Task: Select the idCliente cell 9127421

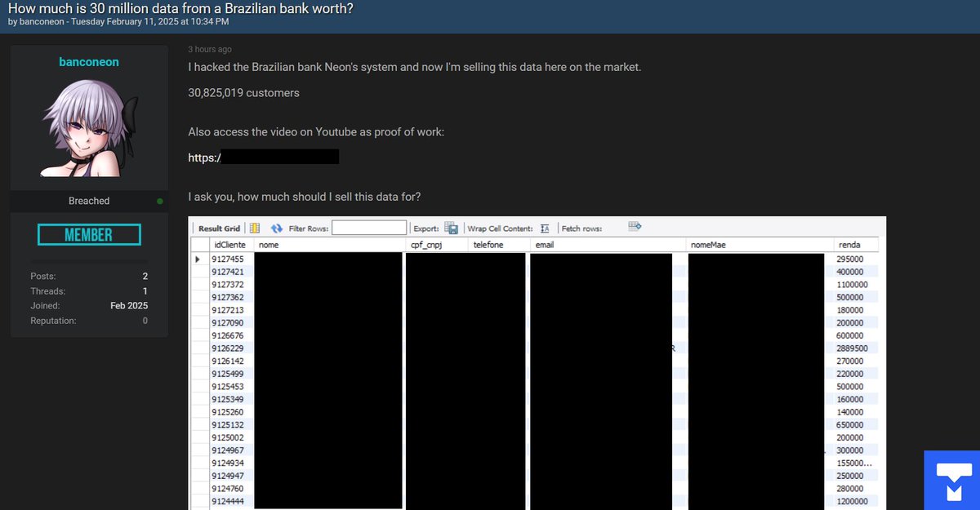Action: (229, 272)
